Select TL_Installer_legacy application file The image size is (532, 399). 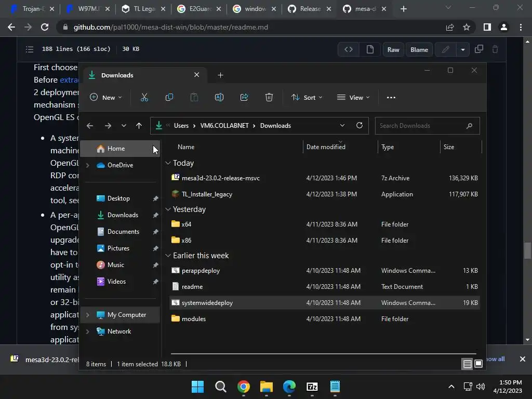pos(324,194)
